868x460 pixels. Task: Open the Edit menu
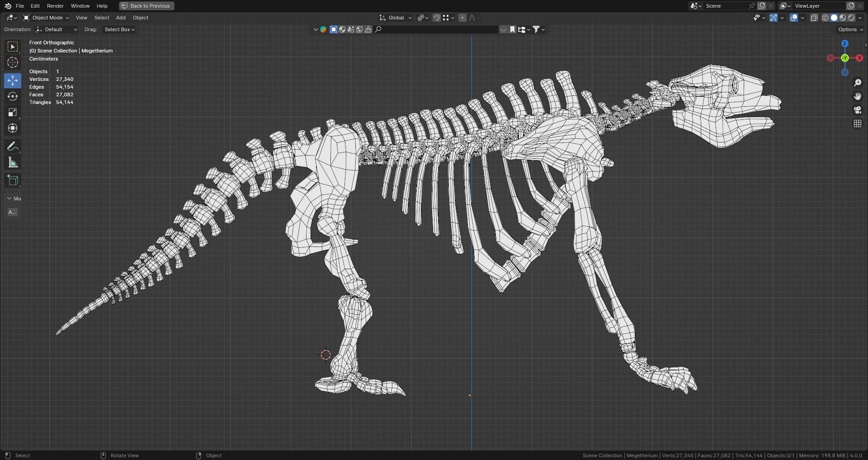35,6
